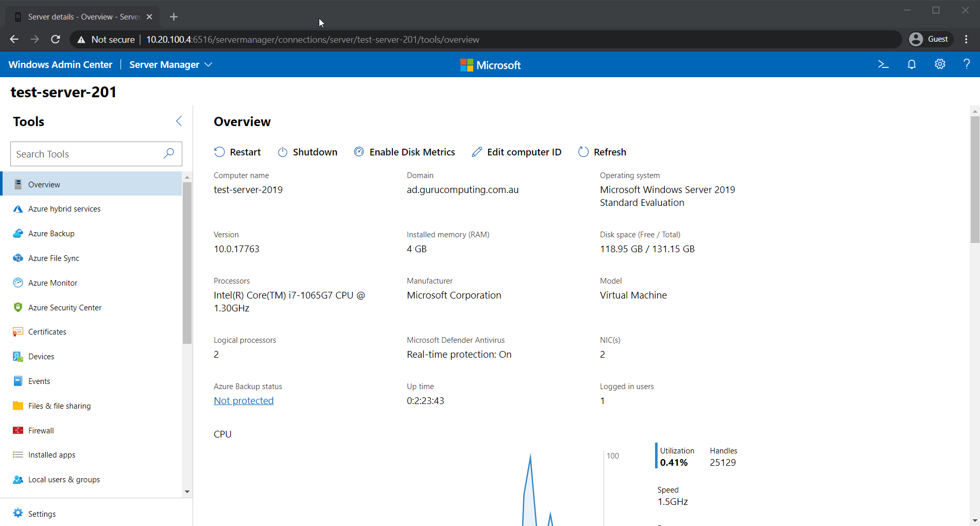The image size is (980, 526).
Task: Select Azure Monitor in the sidebar
Action: (53, 283)
